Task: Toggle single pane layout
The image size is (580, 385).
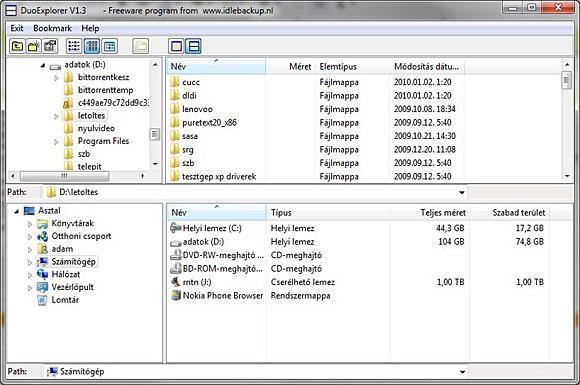Action: pyautogui.click(x=176, y=46)
